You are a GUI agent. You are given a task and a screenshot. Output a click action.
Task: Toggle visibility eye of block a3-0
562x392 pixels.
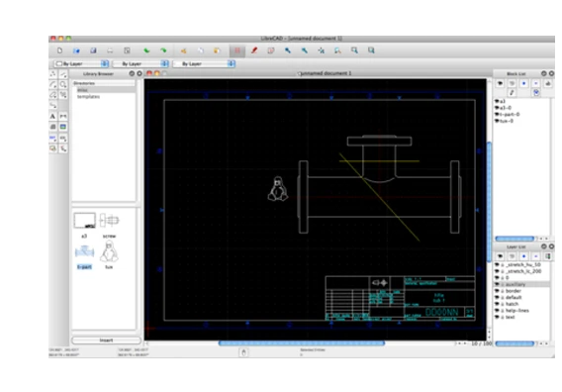coord(497,108)
